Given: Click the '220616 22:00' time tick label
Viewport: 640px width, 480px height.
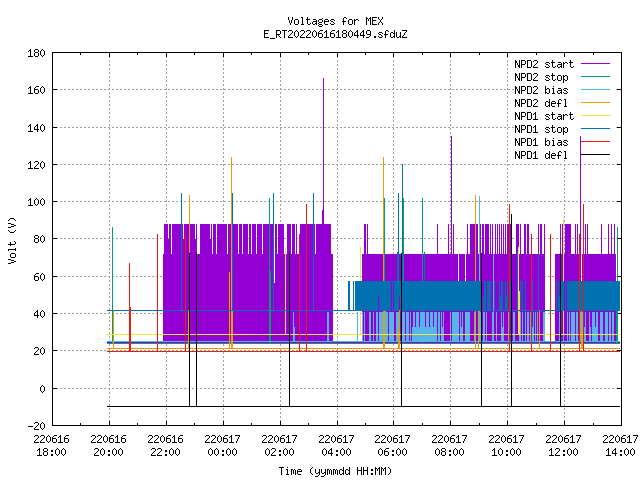Looking at the screenshot, I should (165, 446).
